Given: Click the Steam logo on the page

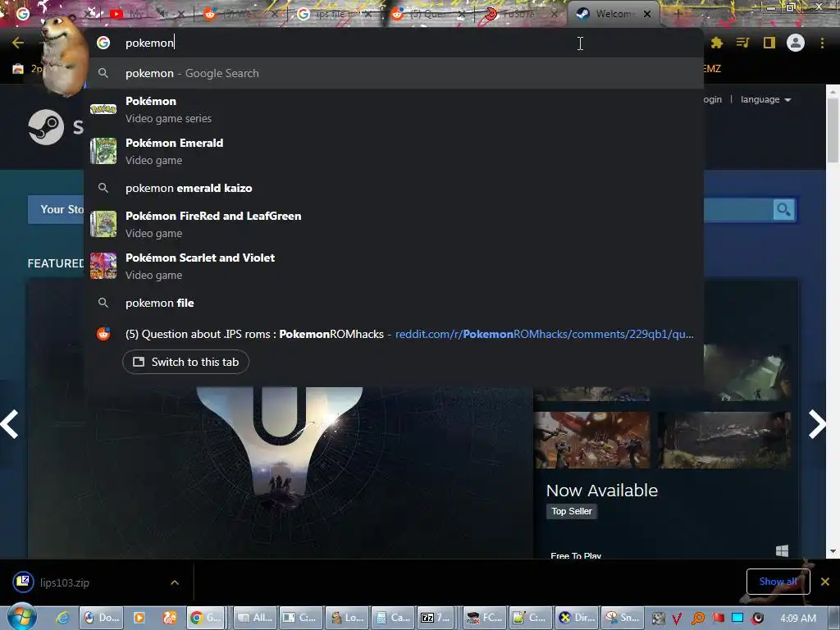Looking at the screenshot, I should (46, 127).
